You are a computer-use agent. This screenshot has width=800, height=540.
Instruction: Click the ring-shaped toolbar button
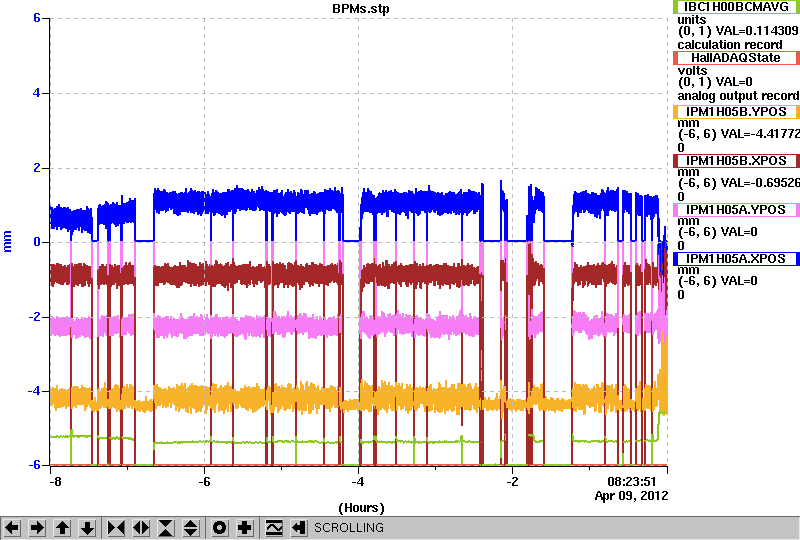(x=219, y=528)
